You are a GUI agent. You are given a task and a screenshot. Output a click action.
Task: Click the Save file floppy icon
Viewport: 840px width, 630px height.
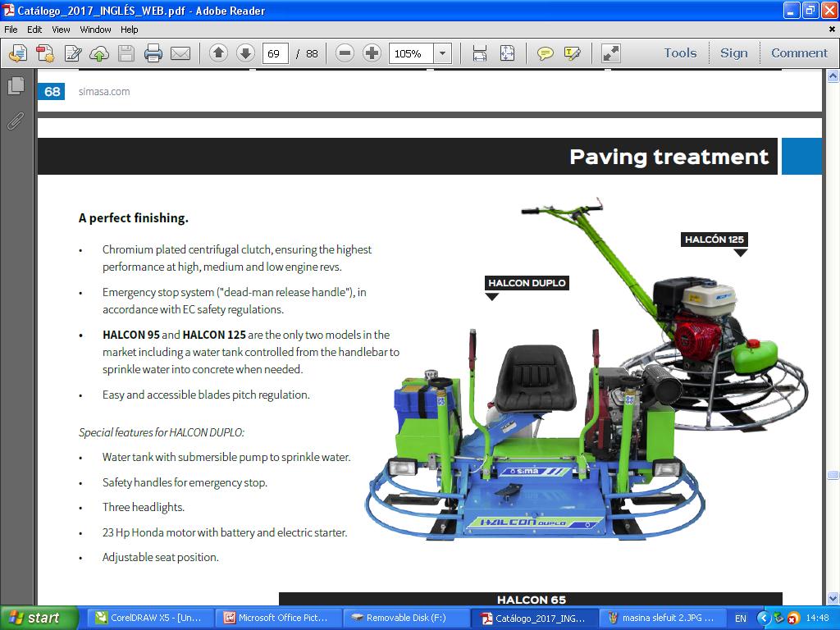click(x=126, y=53)
